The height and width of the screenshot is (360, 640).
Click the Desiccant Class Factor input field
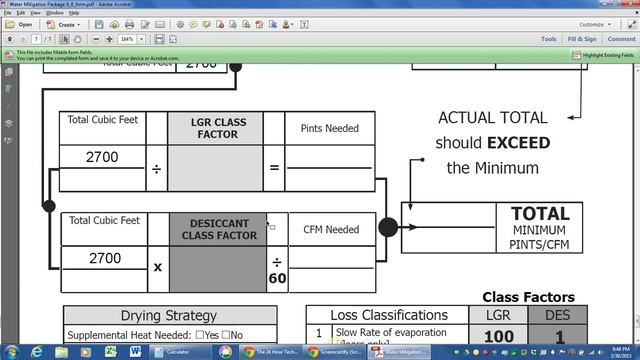pyautogui.click(x=218, y=269)
